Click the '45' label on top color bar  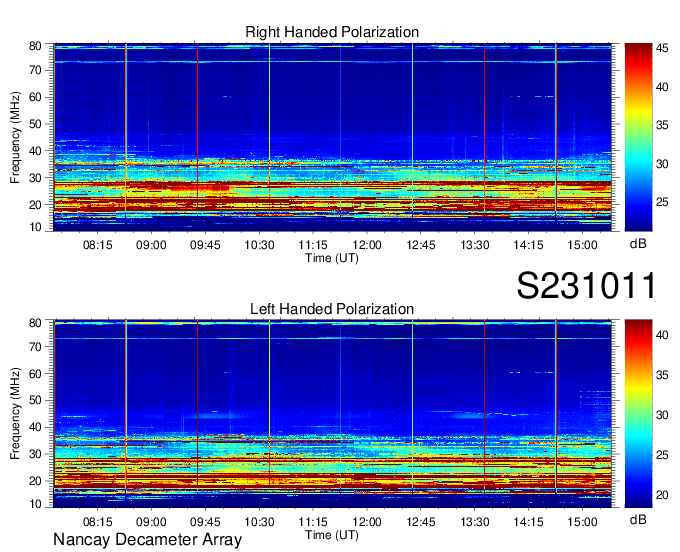[662, 48]
